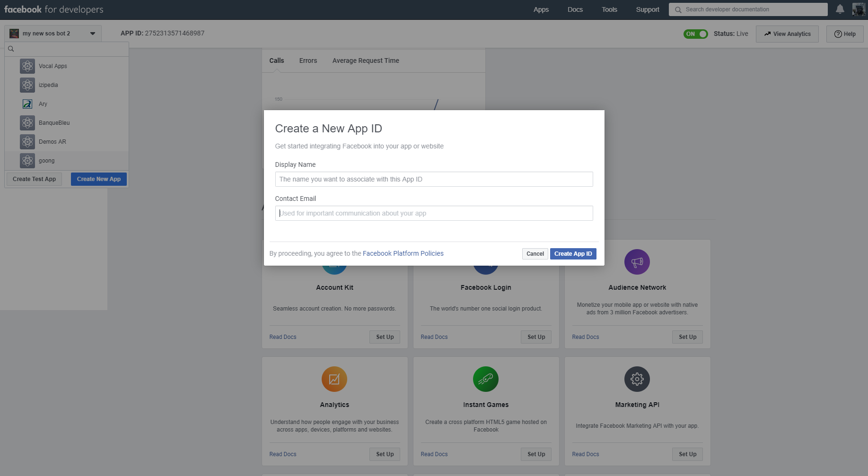Click the Create New App button

click(x=99, y=179)
